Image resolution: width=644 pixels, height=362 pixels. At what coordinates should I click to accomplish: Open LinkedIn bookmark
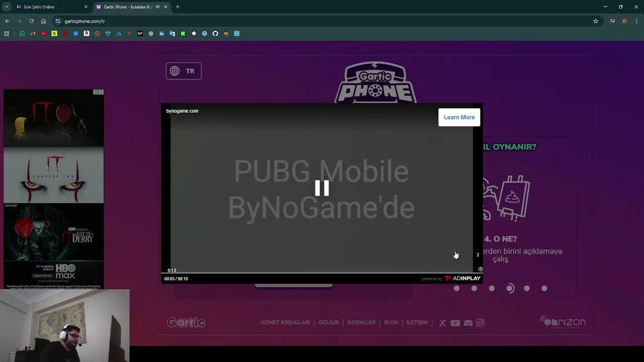[162, 34]
